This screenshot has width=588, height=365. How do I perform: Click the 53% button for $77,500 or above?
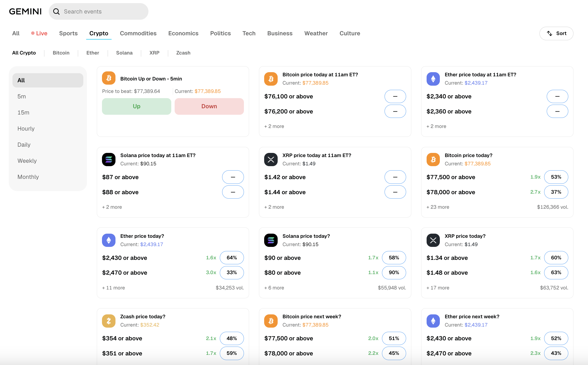click(556, 177)
